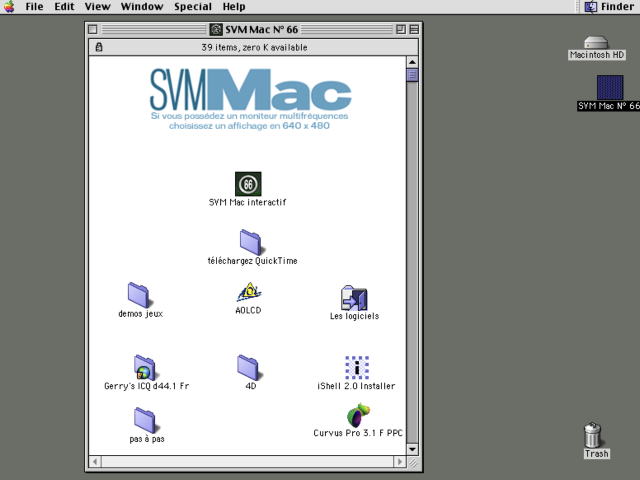The width and height of the screenshot is (640, 480).
Task: Click the 'iShell 2.0 Installer' label text
Action: click(x=356, y=386)
